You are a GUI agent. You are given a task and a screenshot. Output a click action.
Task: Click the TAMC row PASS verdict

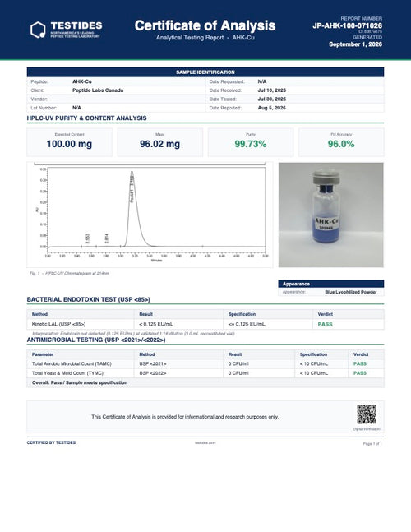click(360, 363)
